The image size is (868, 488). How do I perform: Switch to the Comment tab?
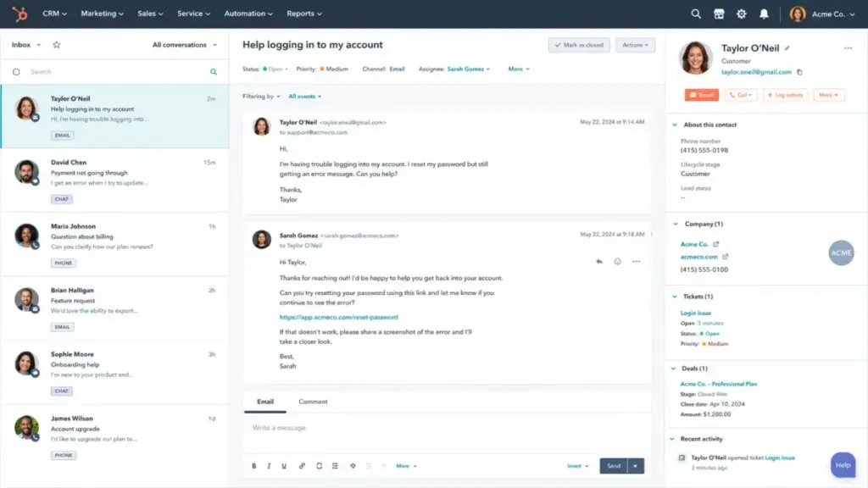tap(313, 402)
